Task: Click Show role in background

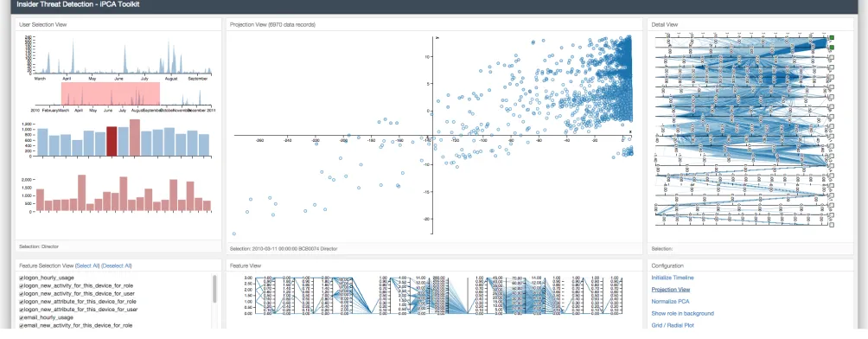Action: 682,314
